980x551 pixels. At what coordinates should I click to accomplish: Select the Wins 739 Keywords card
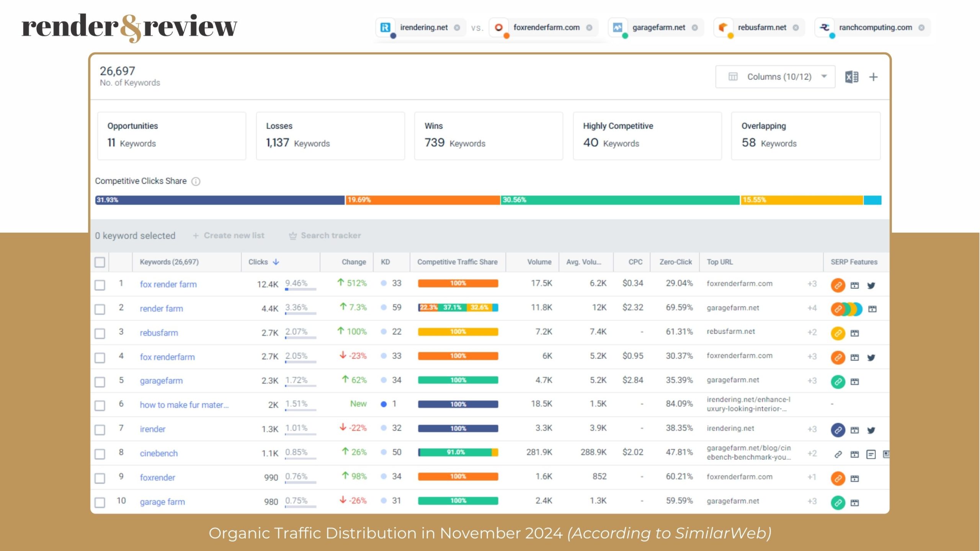[488, 136]
